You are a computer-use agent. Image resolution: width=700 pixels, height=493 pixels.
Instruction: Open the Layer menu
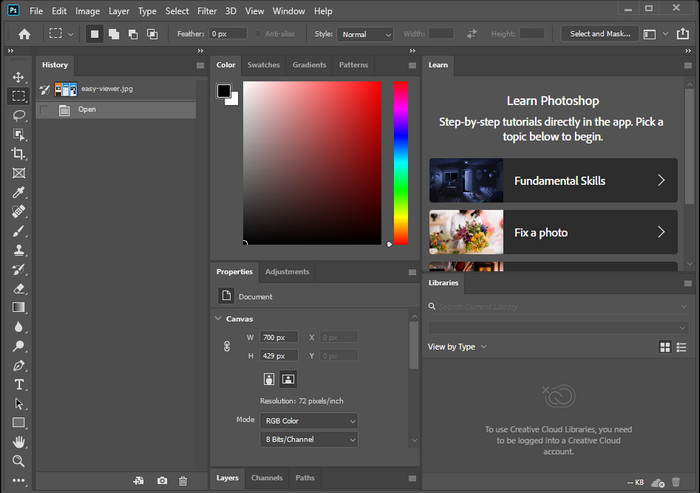(x=119, y=11)
